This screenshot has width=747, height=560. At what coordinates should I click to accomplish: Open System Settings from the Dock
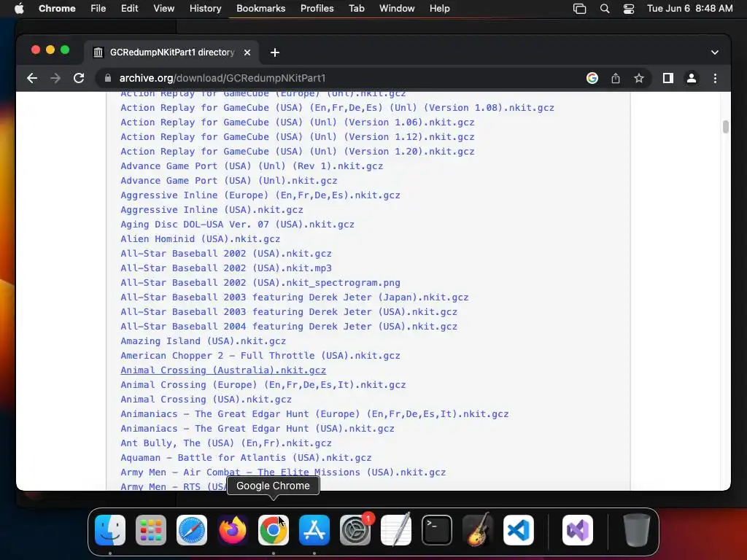click(355, 530)
